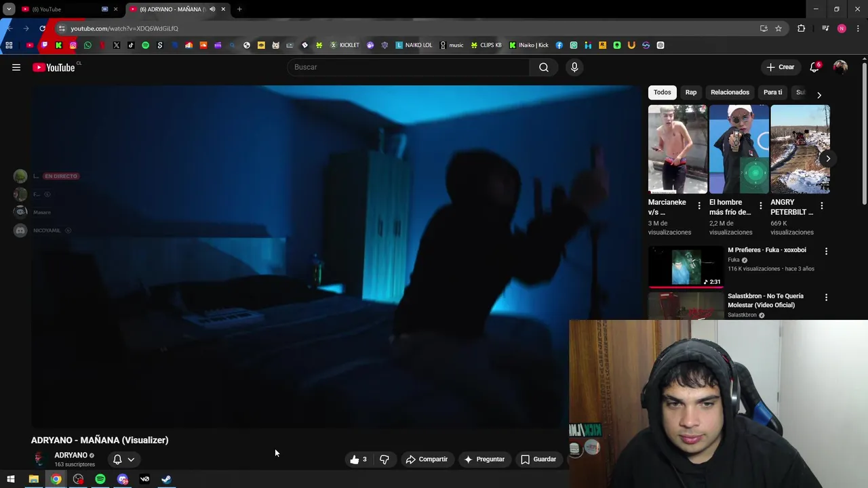Click the Crear button
The image size is (868, 488).
(x=781, y=67)
